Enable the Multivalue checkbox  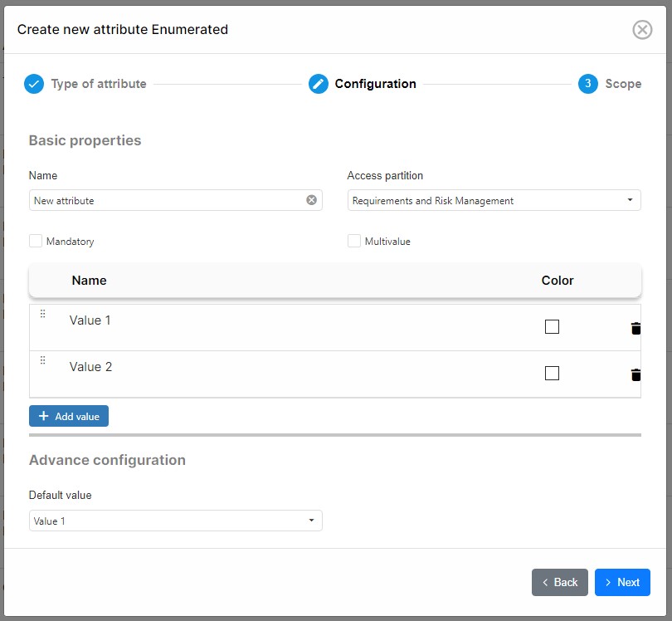[x=354, y=241]
